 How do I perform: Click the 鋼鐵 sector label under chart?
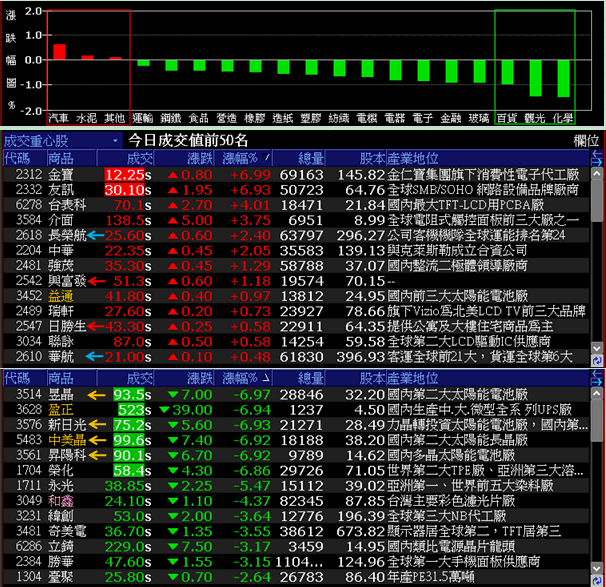click(171, 118)
